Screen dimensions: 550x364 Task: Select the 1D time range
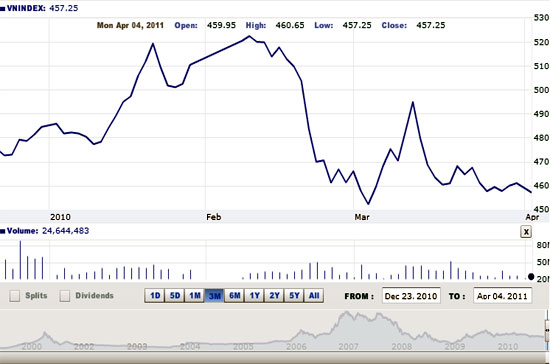click(155, 296)
